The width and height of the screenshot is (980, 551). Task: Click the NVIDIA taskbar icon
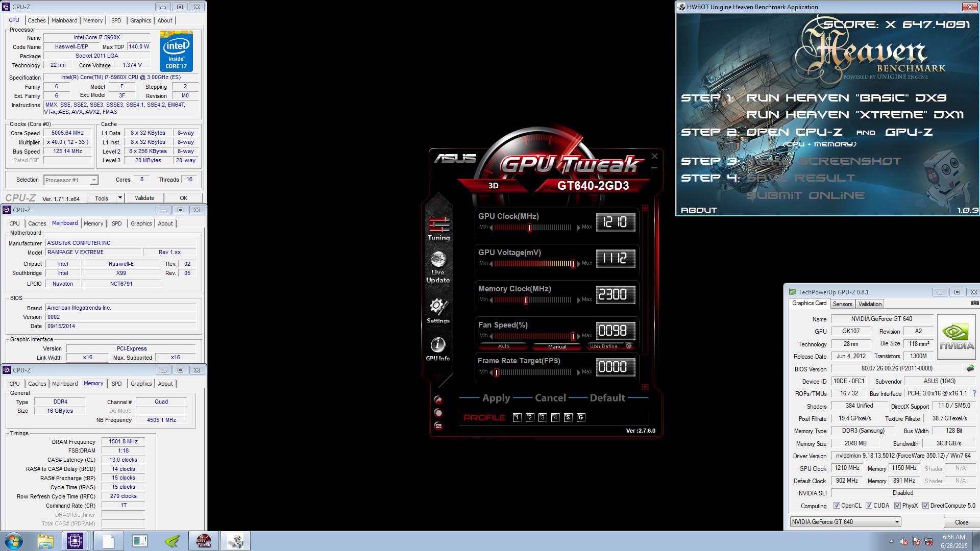(x=172, y=541)
